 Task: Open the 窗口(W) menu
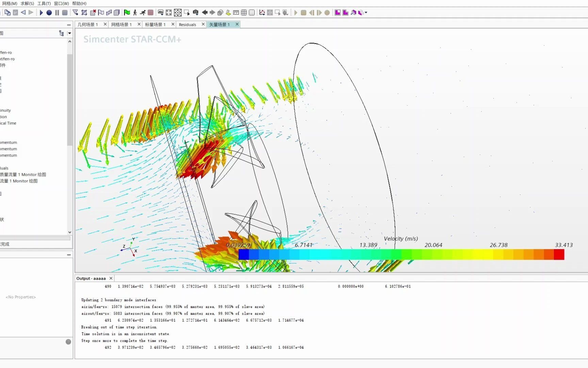61,3
